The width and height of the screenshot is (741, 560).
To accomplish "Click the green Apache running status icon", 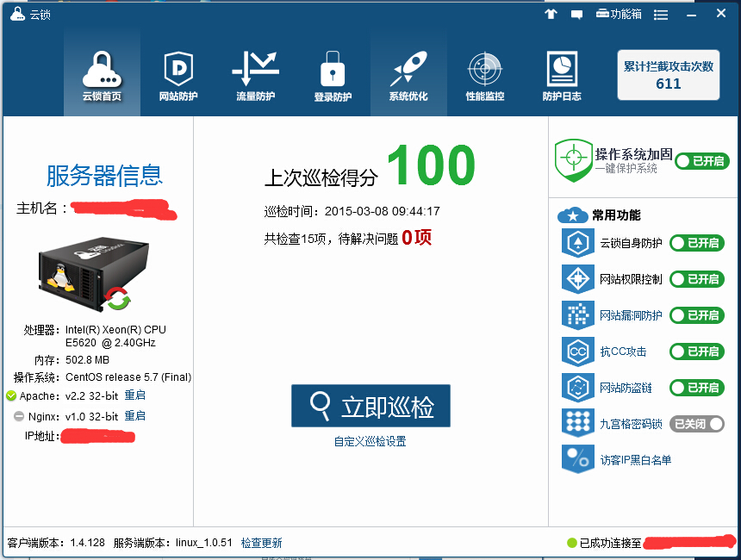I will click(x=11, y=395).
